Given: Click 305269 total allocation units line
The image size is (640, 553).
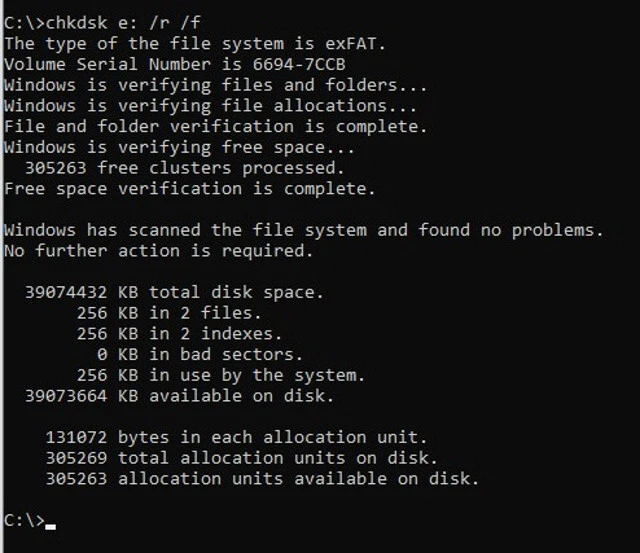Looking at the screenshot, I should (x=240, y=458).
